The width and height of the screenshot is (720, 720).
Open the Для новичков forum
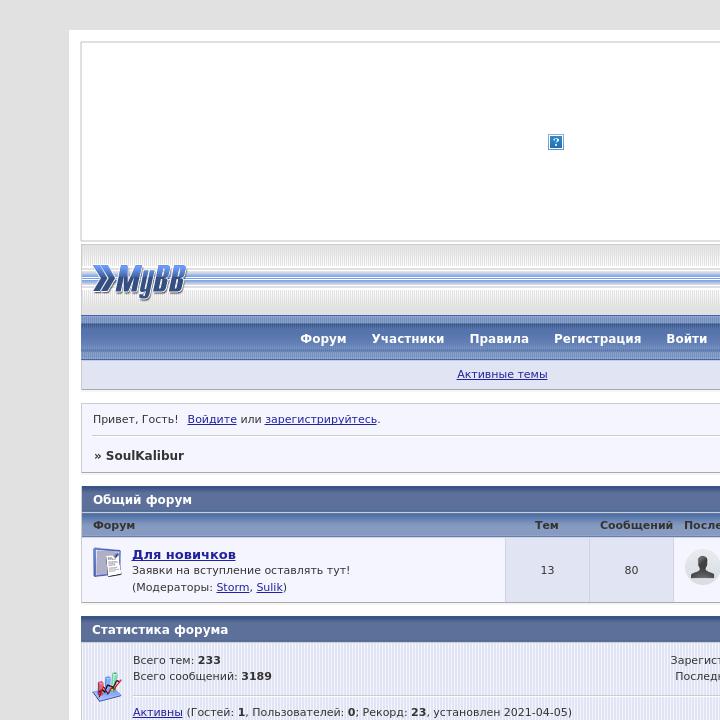[184, 555]
